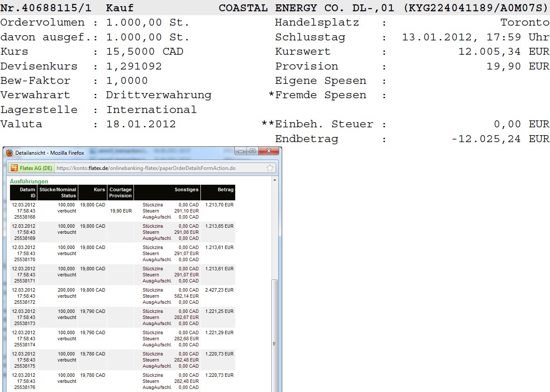Click the Bew-Faktor value 1,0000
The width and height of the screenshot is (550, 392).
pyautogui.click(x=127, y=80)
